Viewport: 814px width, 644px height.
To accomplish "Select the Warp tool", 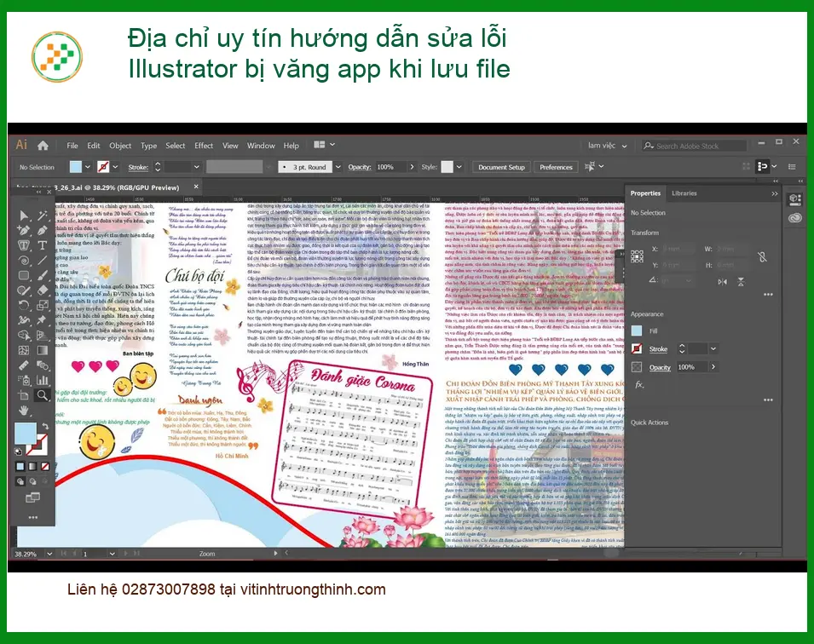I will tap(24, 320).
